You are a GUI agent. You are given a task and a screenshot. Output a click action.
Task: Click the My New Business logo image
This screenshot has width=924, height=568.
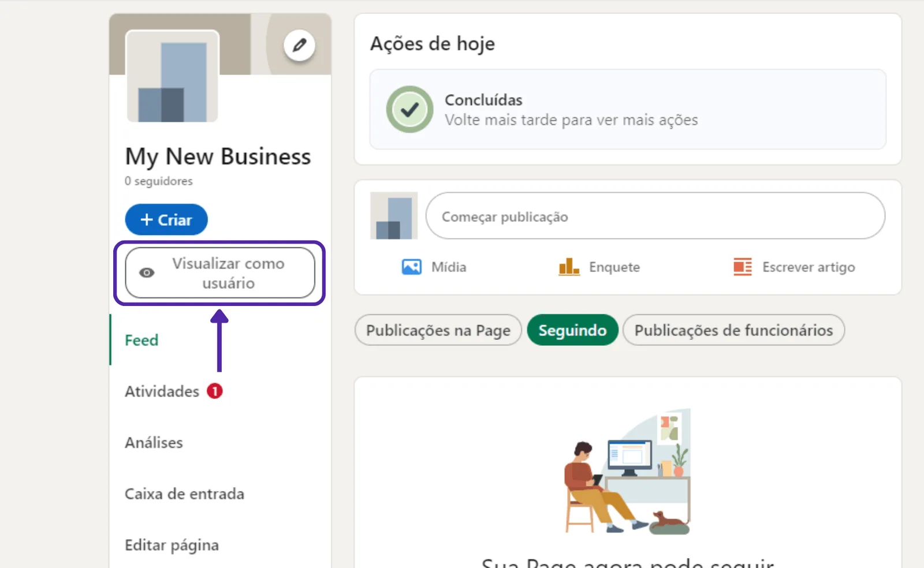click(172, 76)
